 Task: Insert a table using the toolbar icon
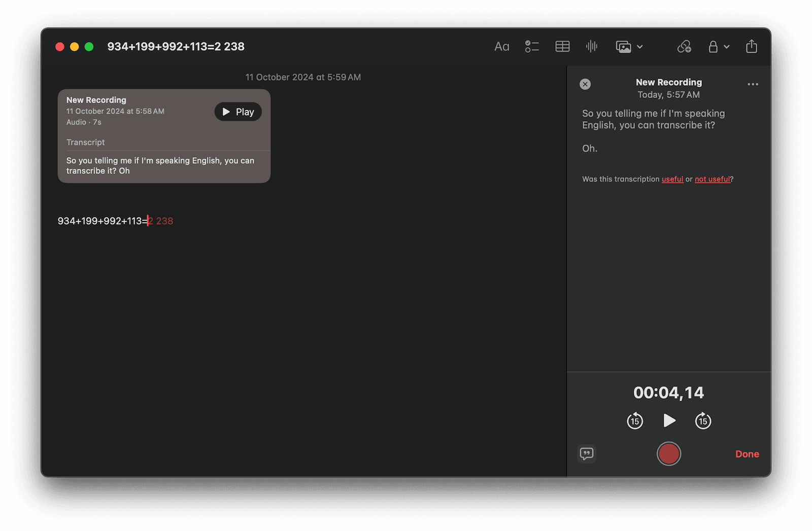[x=562, y=47]
